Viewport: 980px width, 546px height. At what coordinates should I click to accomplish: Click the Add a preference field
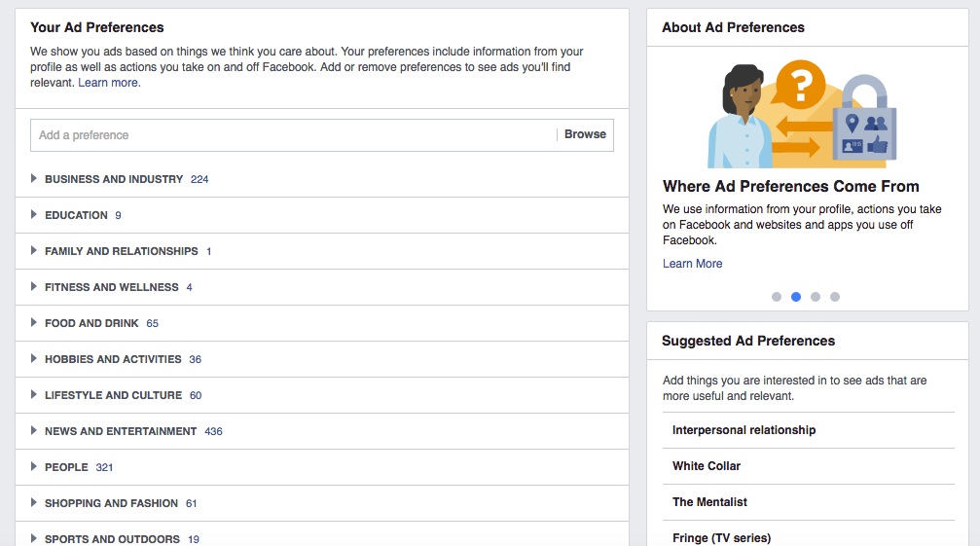pos(292,135)
